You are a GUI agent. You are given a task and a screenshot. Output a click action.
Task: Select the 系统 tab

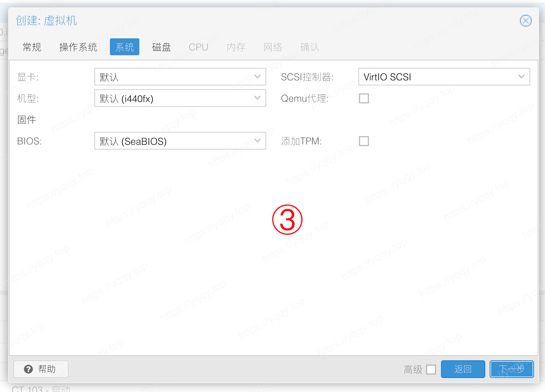pos(125,47)
